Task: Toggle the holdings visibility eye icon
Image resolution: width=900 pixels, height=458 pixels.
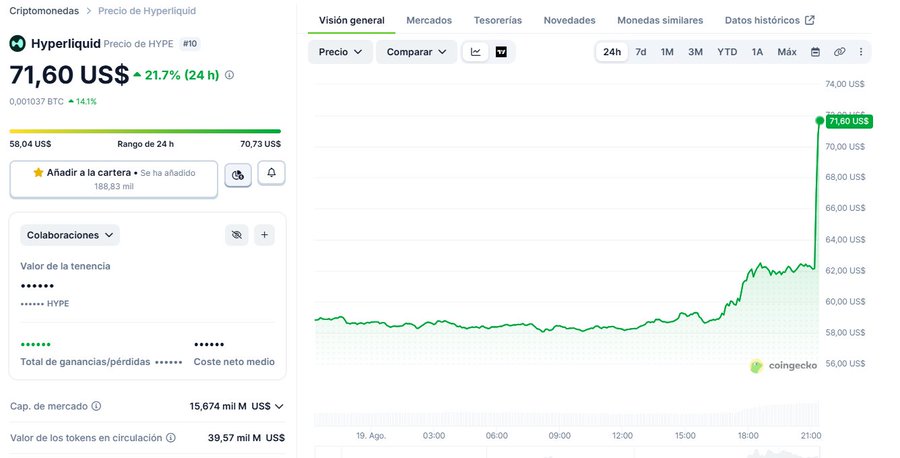Action: point(236,235)
